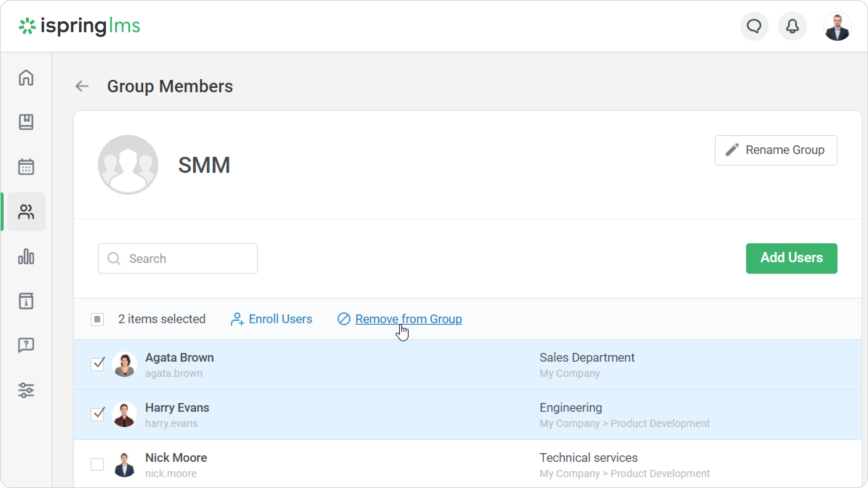Open the Learning content book icon
The width and height of the screenshot is (868, 488).
pos(26,122)
